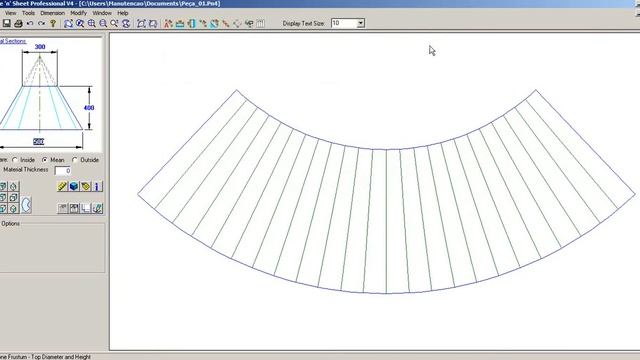Select the Inside radio button

(15, 160)
